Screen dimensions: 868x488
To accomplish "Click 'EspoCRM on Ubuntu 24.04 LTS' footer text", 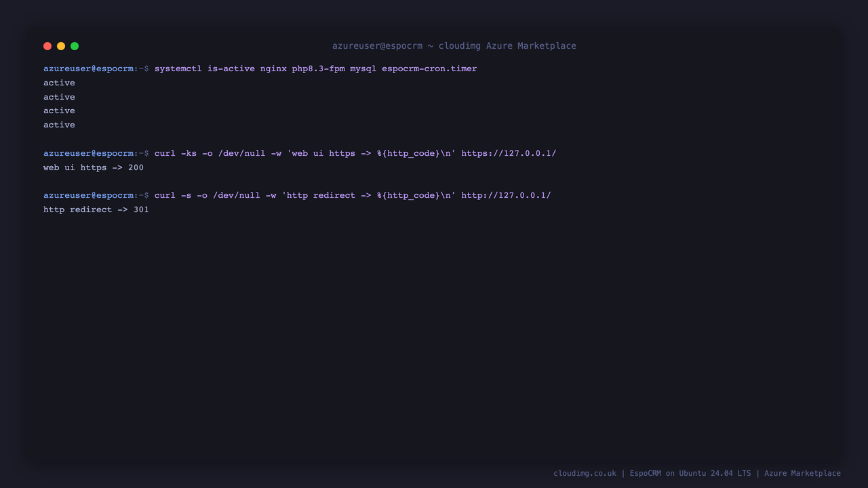I will 690,473.
